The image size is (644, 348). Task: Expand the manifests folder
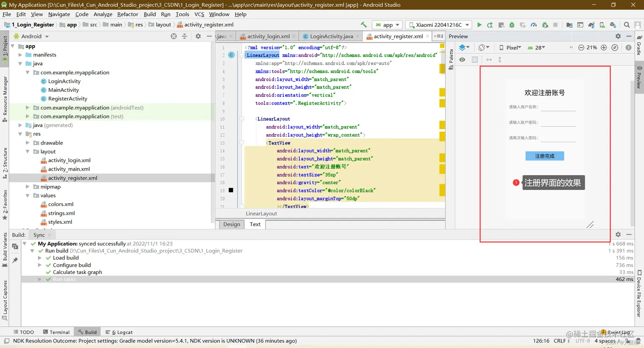tap(20, 55)
